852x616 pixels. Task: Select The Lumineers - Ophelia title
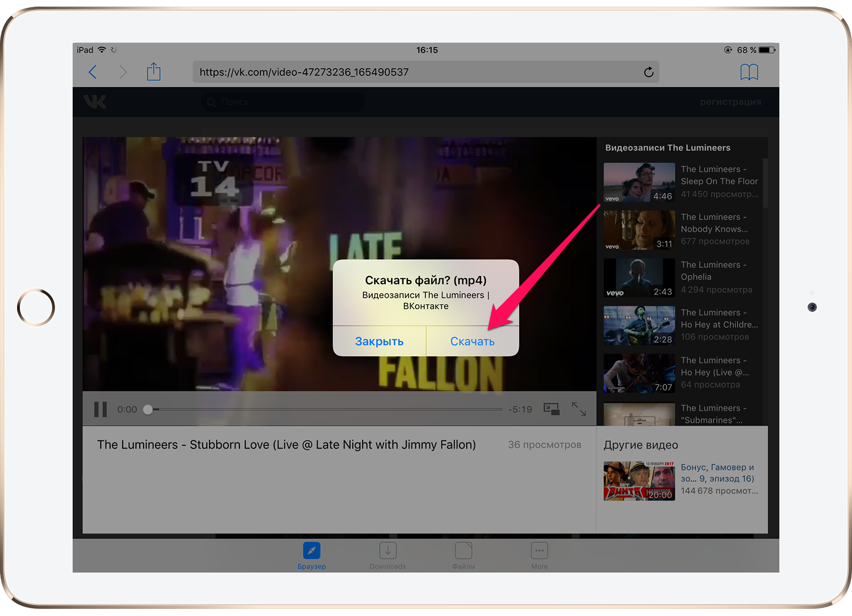coord(714,271)
